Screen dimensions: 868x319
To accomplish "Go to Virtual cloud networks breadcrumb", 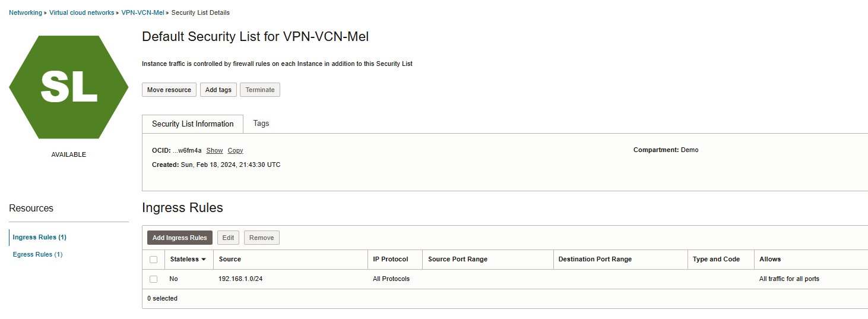I will [x=82, y=12].
